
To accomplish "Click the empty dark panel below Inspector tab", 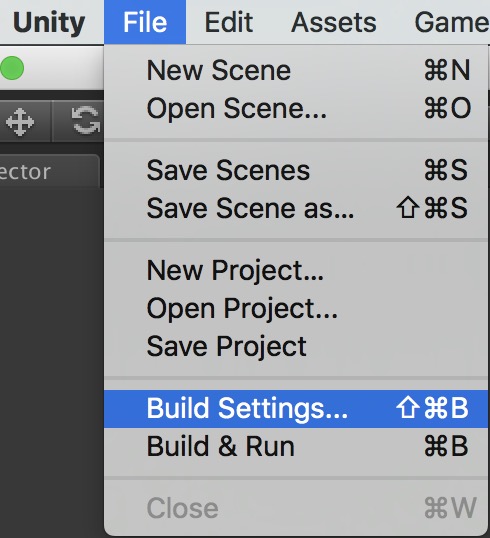I will (51, 360).
